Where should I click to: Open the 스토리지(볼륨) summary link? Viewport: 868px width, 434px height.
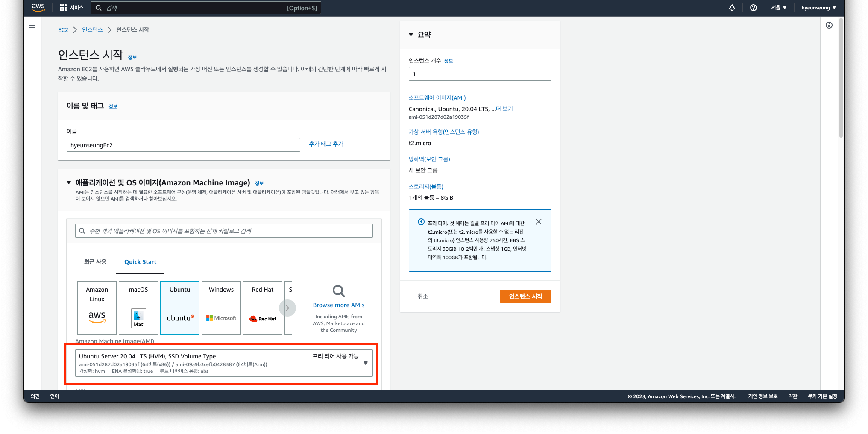[426, 187]
